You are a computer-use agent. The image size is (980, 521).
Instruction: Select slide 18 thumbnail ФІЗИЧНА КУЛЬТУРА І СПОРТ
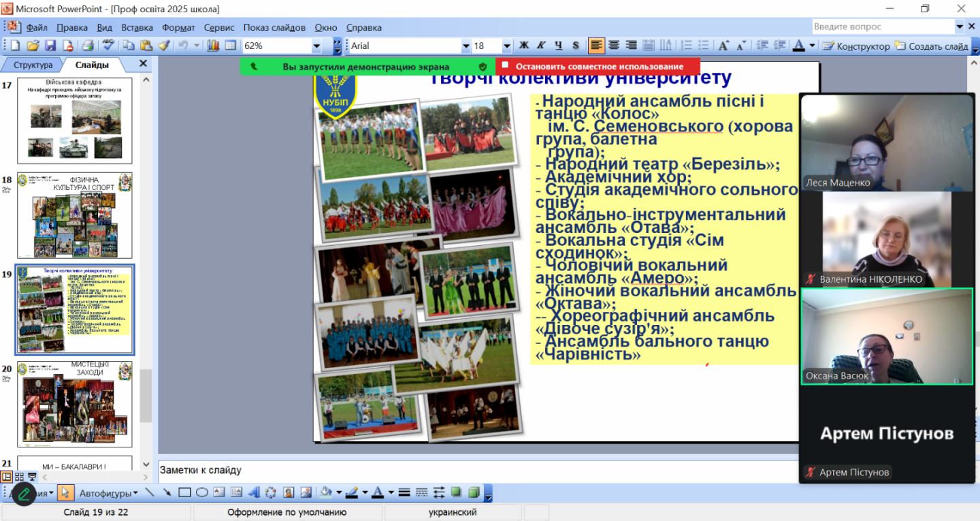[x=75, y=215]
